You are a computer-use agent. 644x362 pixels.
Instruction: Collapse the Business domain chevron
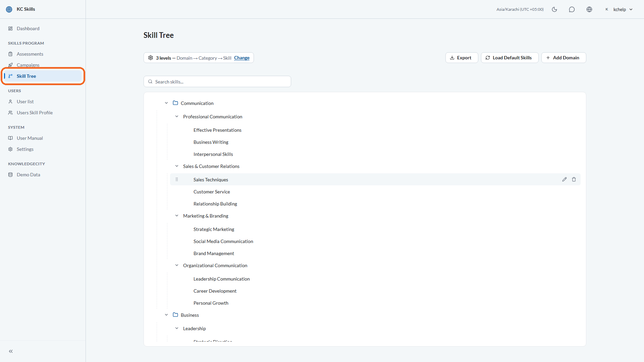(x=166, y=315)
